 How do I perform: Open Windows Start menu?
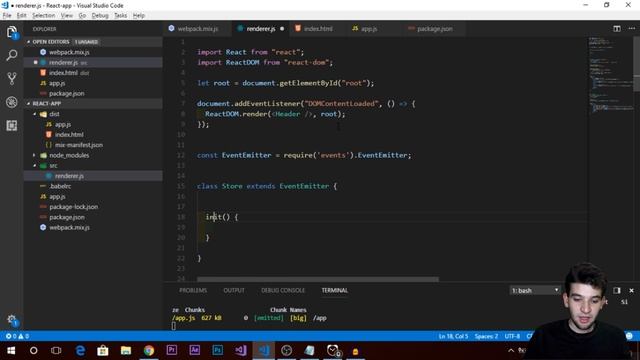[11, 351]
